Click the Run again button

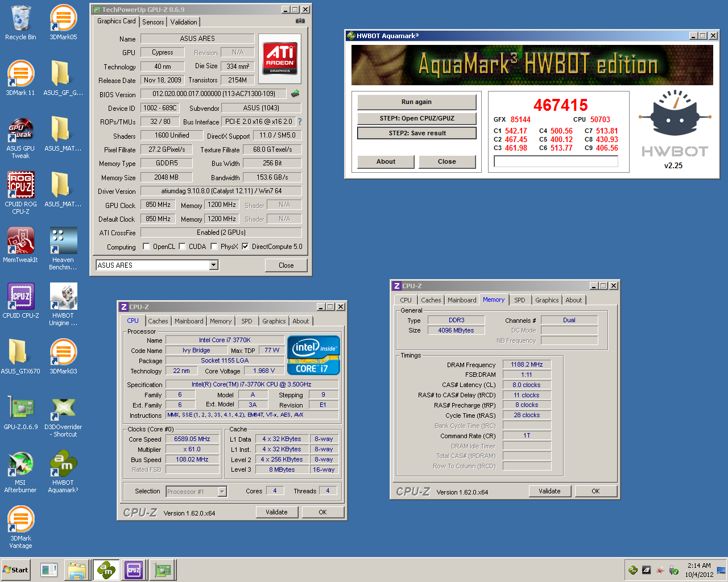click(416, 102)
